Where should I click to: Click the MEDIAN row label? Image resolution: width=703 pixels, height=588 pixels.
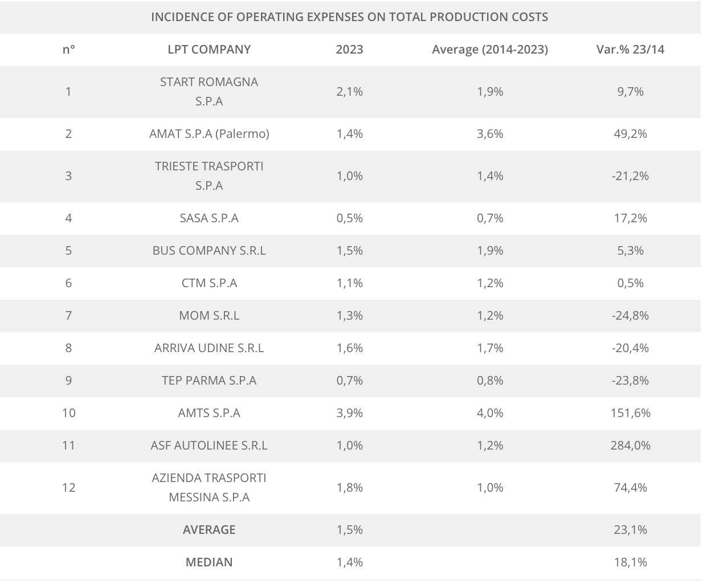[x=209, y=562]
